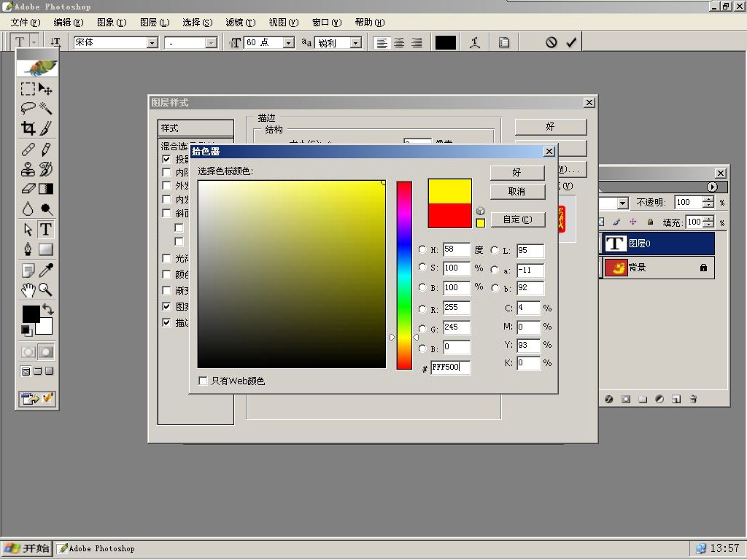Open the Layer menu

tap(155, 23)
